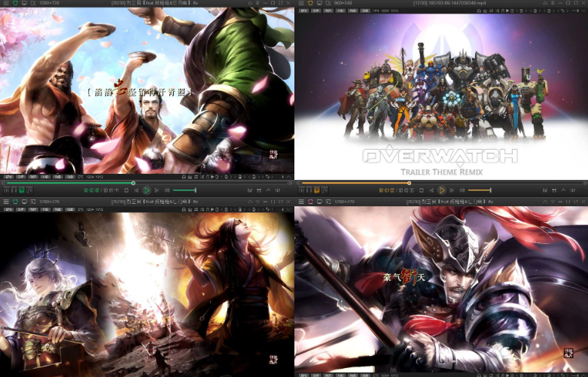Click the green play button in top-left player

pyautogui.click(x=147, y=190)
